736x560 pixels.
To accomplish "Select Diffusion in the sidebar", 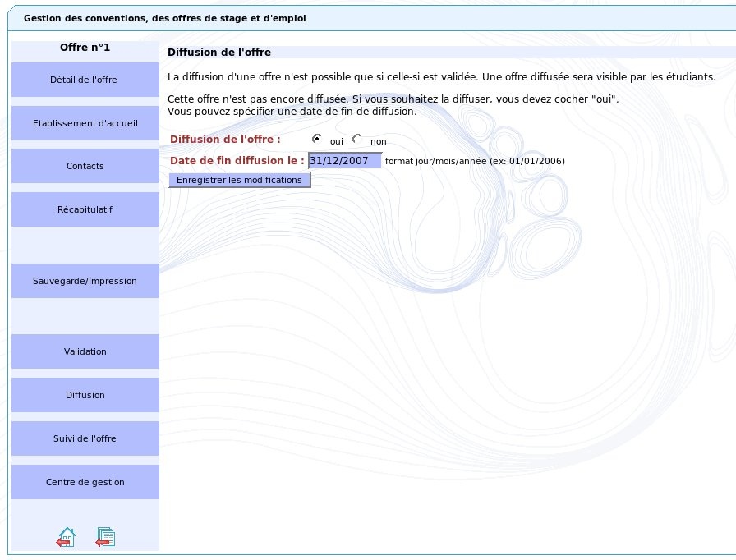I will point(85,395).
